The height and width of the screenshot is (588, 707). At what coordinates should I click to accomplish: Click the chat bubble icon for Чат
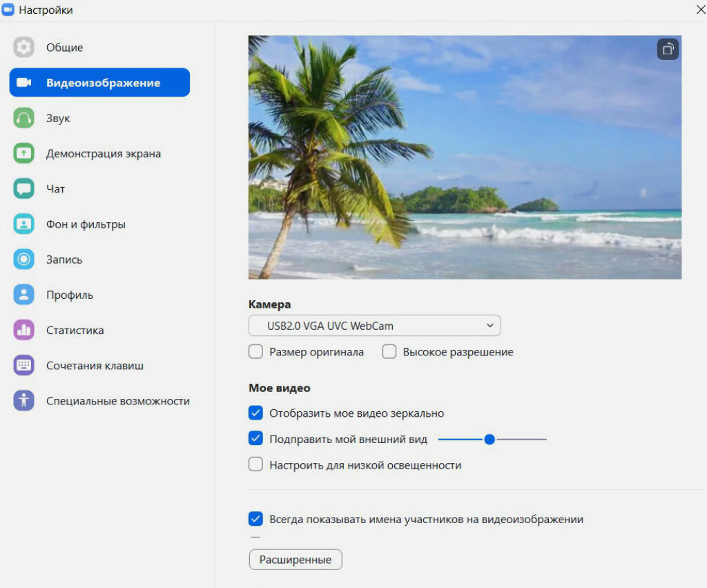[23, 188]
